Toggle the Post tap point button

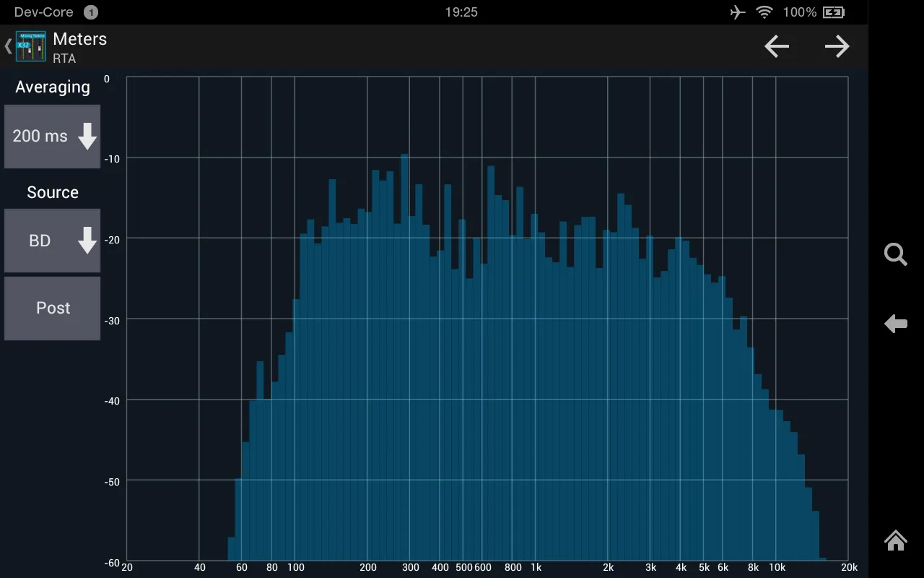click(53, 308)
